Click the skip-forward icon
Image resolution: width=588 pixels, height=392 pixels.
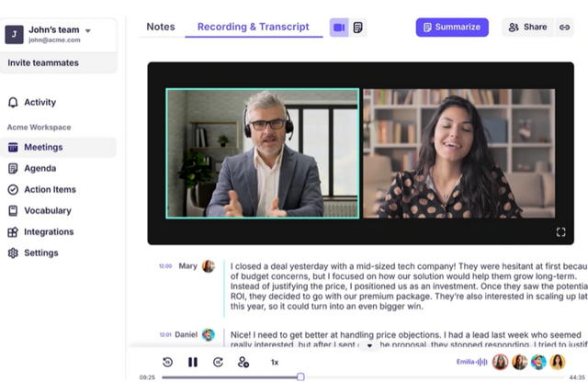click(218, 362)
